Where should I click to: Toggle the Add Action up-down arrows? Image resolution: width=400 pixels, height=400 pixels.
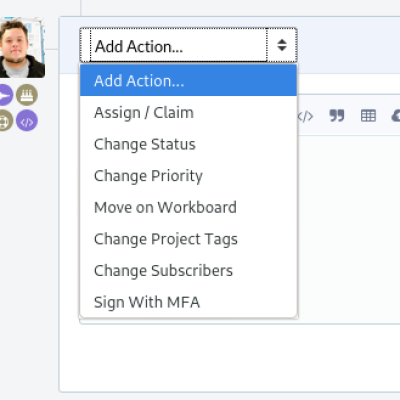[282, 45]
